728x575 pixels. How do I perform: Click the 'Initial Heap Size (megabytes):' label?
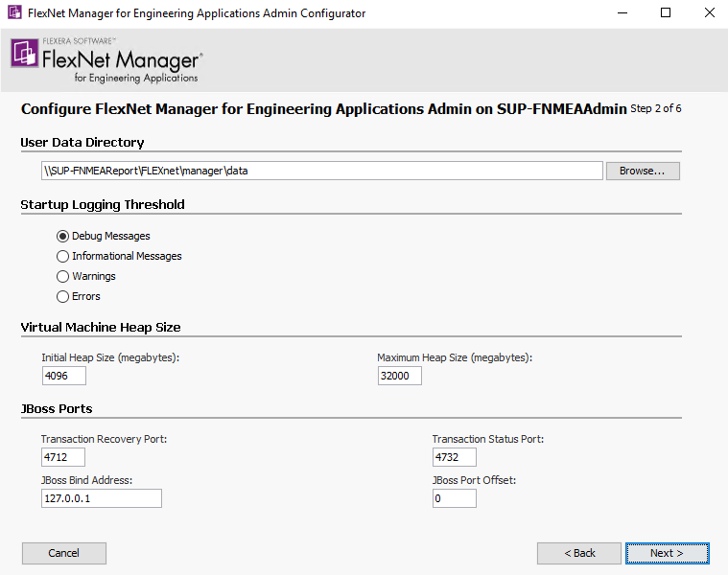click(110, 358)
